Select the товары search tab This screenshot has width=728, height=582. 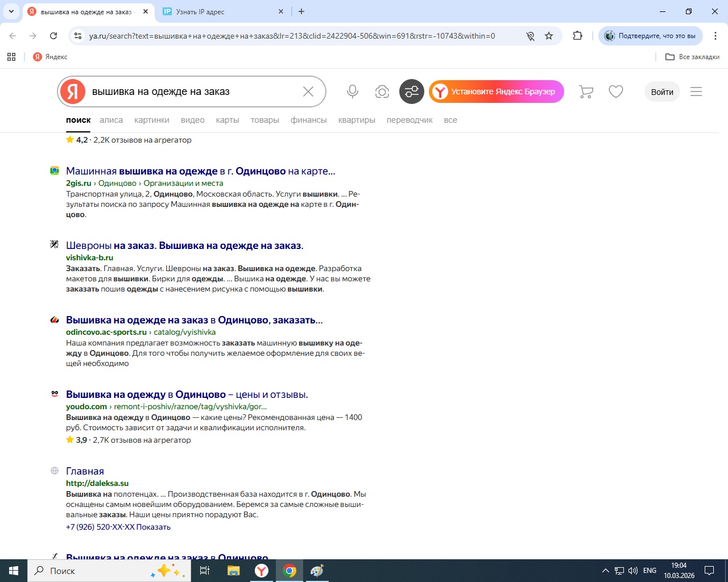(265, 120)
